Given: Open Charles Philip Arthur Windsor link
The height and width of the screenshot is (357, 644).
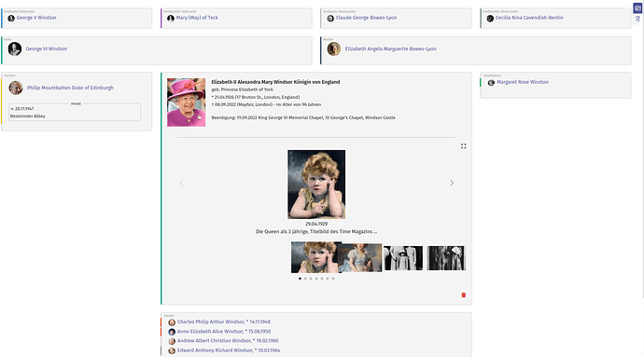Looking at the screenshot, I should tap(224, 322).
